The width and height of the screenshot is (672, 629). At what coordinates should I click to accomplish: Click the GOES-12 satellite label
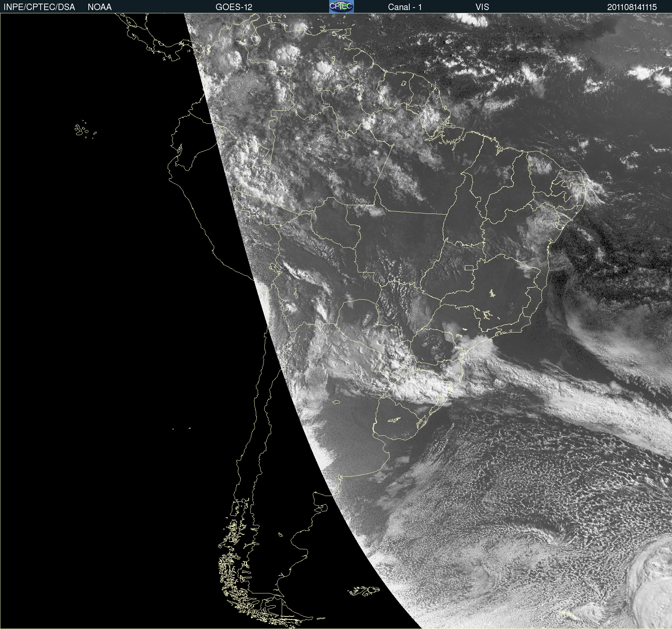pyautogui.click(x=234, y=7)
